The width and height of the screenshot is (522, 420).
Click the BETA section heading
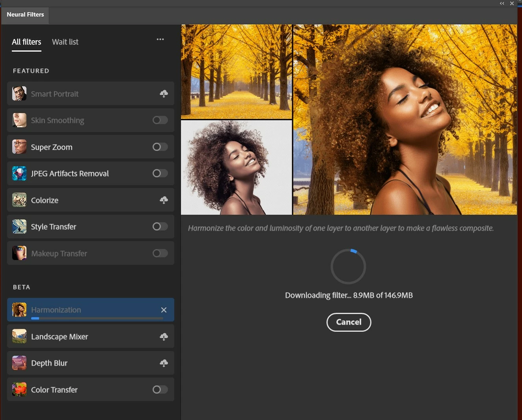click(x=22, y=287)
